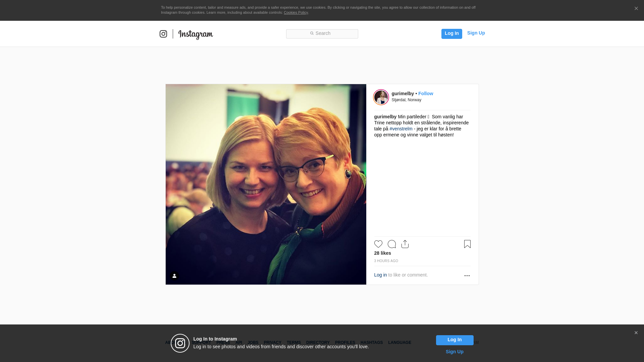Open the #venstrelm hashtag
The width and height of the screenshot is (644, 362).
click(x=401, y=129)
